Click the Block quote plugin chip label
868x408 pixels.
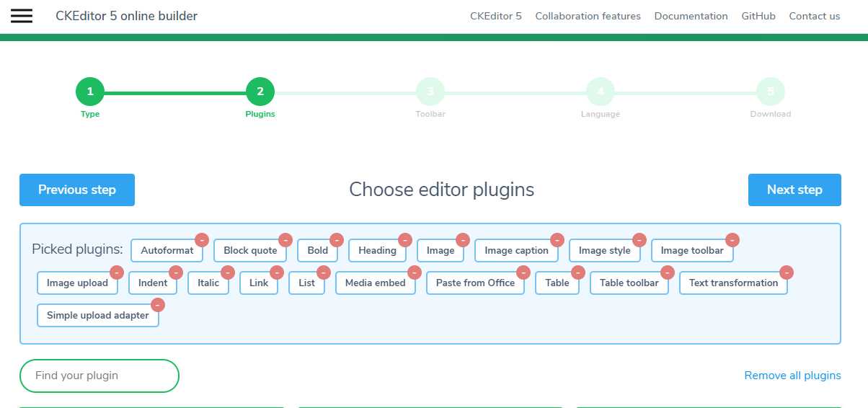[250, 250]
